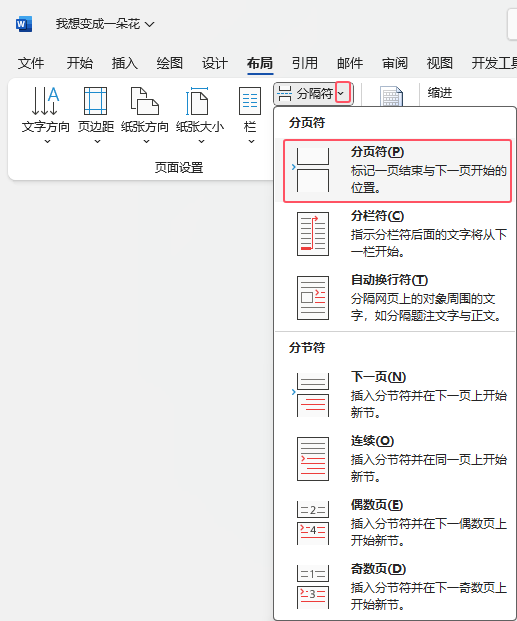Screen dimensions: 517x621
Task: Open the 开发工具 tab
Action: 494,63
